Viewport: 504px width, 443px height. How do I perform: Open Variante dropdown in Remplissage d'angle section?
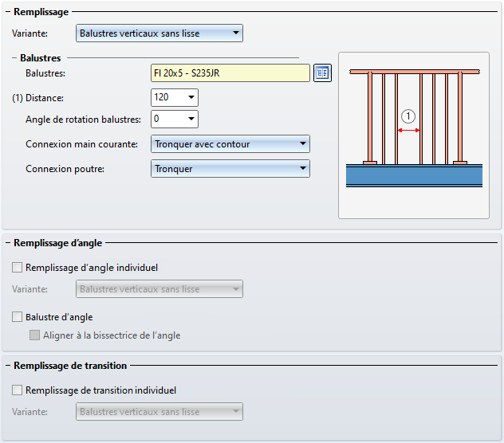pos(159,289)
